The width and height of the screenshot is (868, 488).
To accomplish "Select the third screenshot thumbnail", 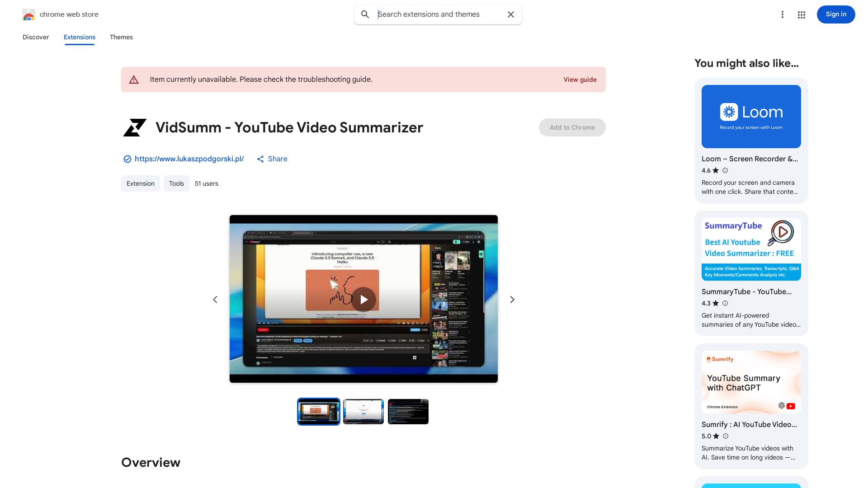I will (x=408, y=411).
